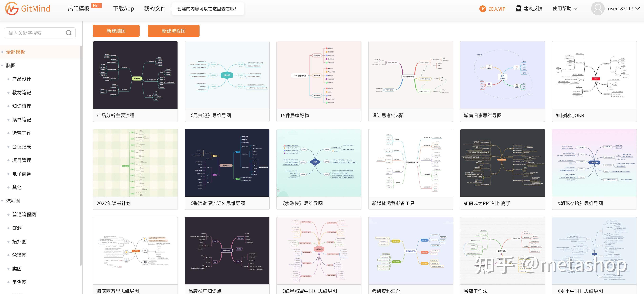Click the Hot badge next to 热门模板

tap(96, 5)
